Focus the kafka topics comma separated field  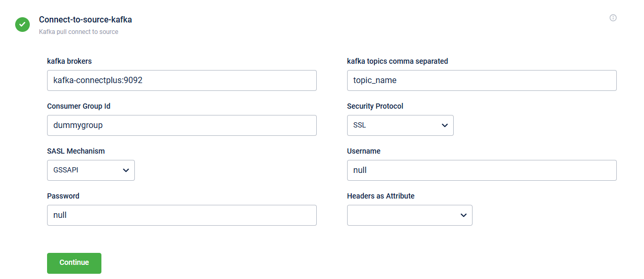(x=481, y=80)
